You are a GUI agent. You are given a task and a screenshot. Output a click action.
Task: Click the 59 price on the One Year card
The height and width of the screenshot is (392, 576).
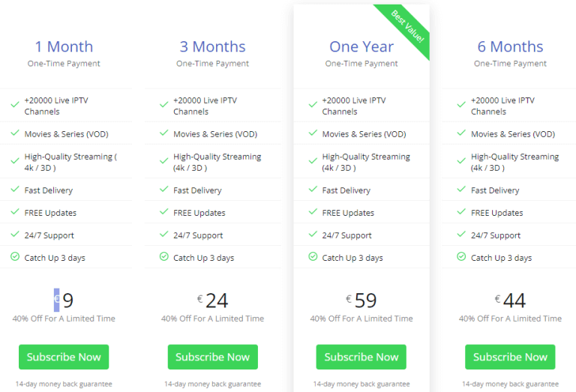[365, 301]
